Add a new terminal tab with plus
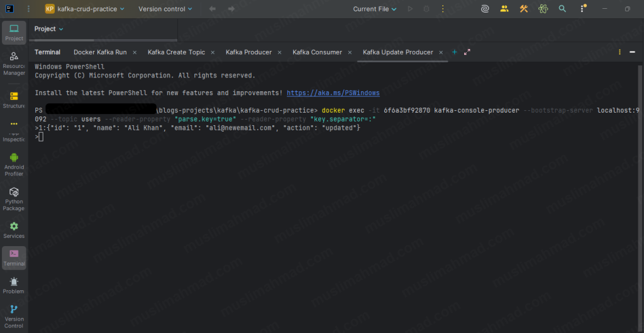 pos(454,52)
